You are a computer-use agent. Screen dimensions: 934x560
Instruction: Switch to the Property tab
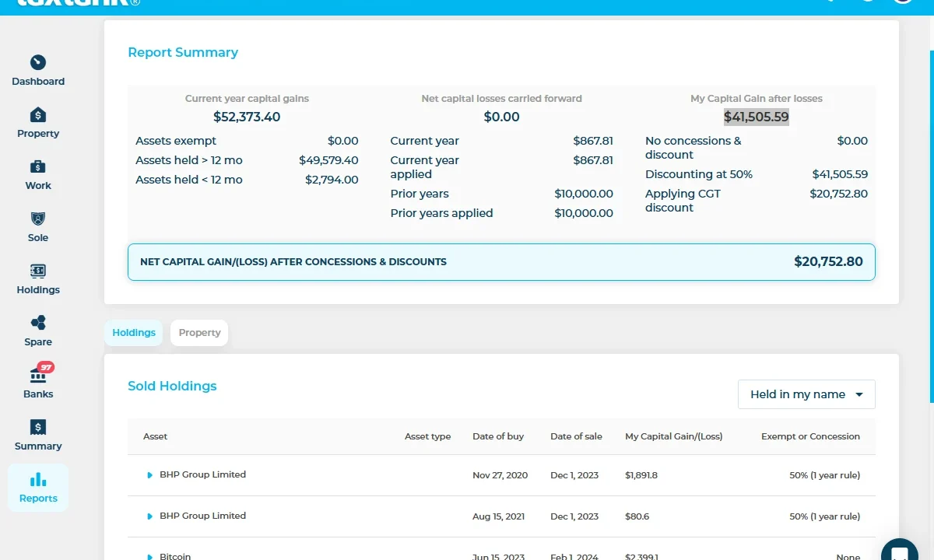(199, 333)
